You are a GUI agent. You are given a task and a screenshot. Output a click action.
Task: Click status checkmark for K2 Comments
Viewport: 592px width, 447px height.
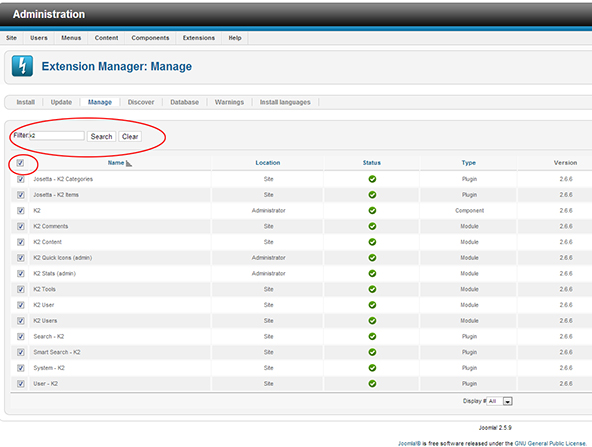372,226
